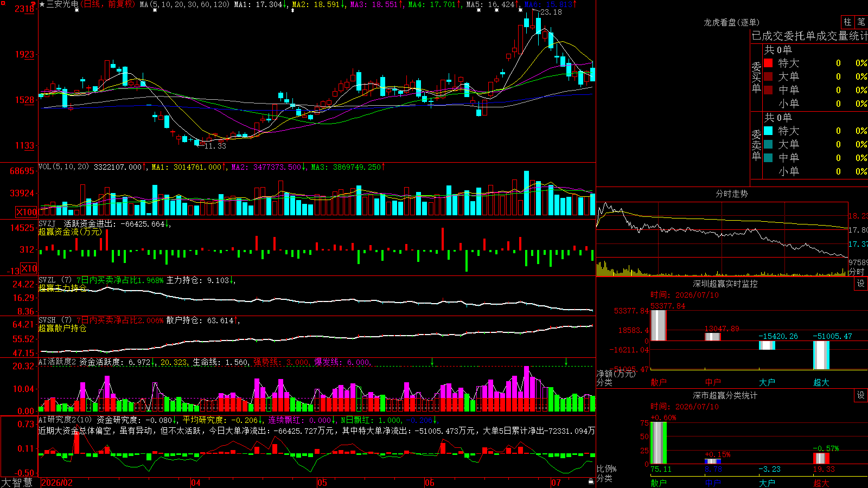Select the 07 month label on timeline
868x488 pixels.
[x=556, y=483]
